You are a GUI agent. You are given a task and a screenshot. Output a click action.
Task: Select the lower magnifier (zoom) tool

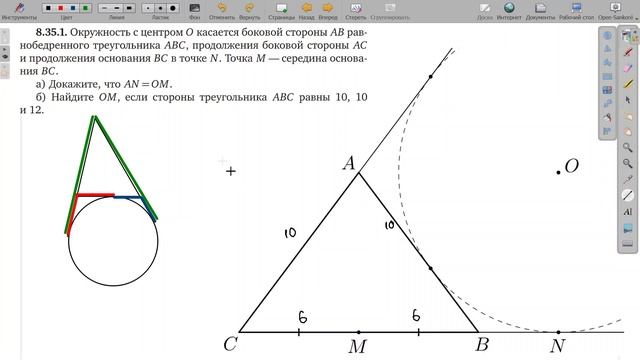click(x=628, y=164)
